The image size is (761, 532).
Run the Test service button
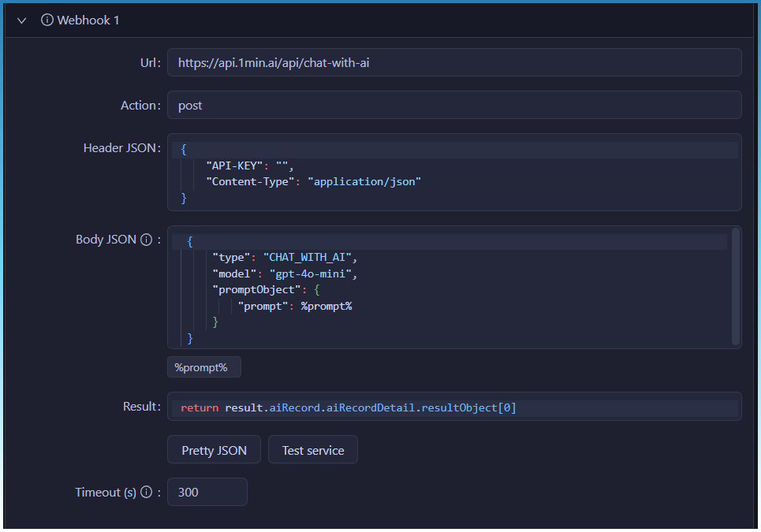point(312,451)
